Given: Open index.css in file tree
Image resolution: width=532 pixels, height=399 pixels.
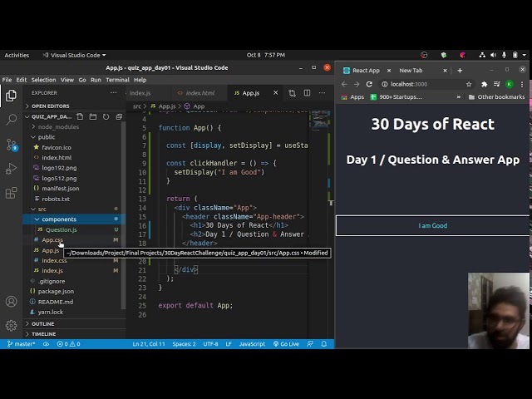Looking at the screenshot, I should 54,260.
